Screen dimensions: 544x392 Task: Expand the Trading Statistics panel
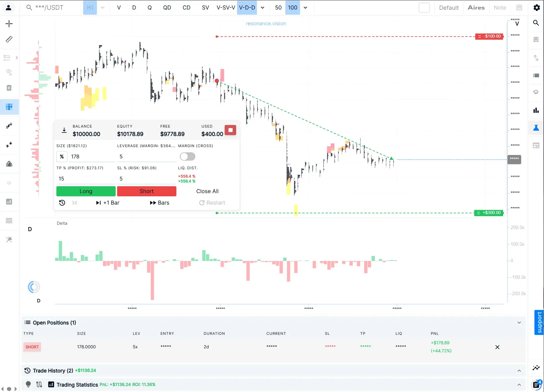click(x=519, y=385)
